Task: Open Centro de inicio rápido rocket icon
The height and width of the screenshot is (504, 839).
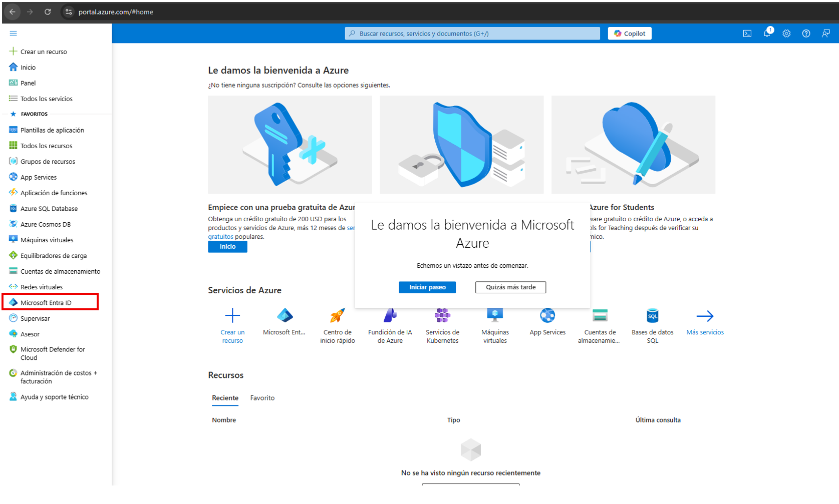Action: point(337,316)
